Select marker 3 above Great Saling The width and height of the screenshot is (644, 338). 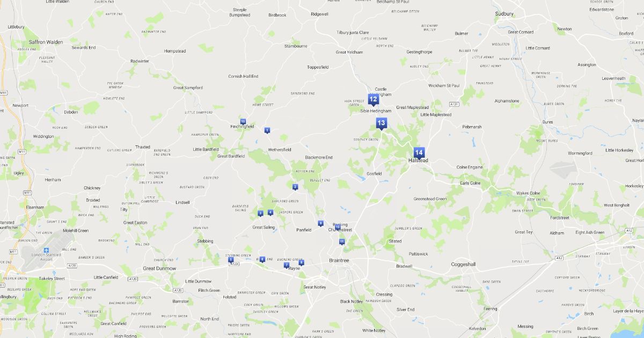(260, 214)
